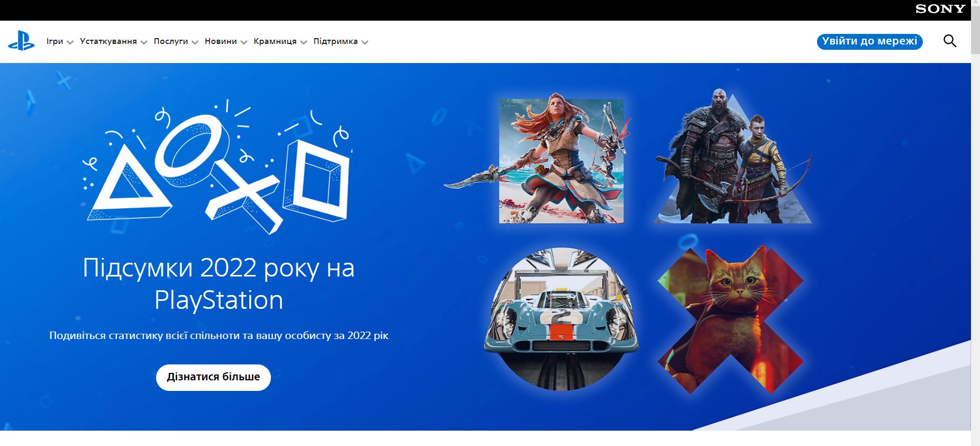
Task: Expand the chevron next to Послуги
Action: click(x=195, y=42)
